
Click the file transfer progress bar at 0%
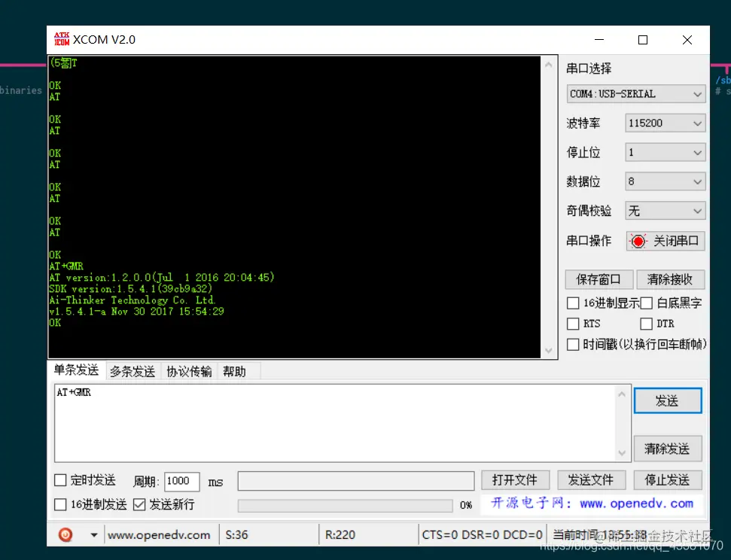(345, 506)
